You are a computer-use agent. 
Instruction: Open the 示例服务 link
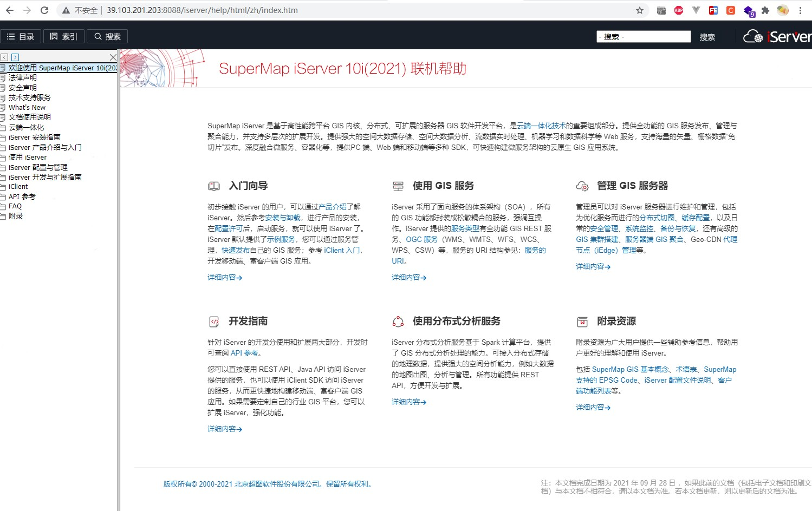pos(281,239)
